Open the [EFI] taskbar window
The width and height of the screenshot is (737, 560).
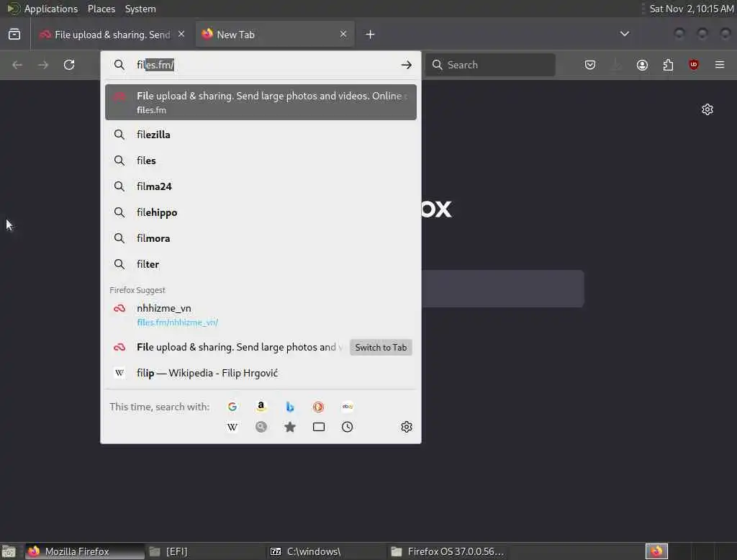pyautogui.click(x=205, y=551)
